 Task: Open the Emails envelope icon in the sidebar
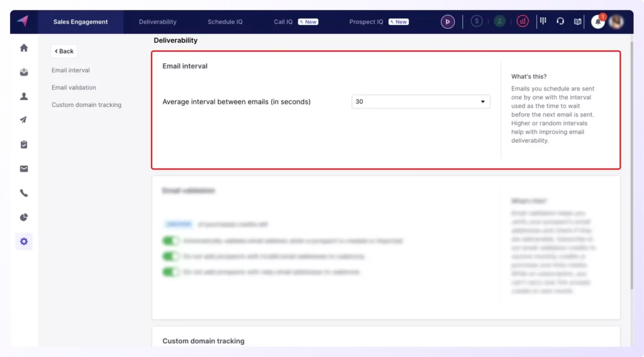click(24, 168)
